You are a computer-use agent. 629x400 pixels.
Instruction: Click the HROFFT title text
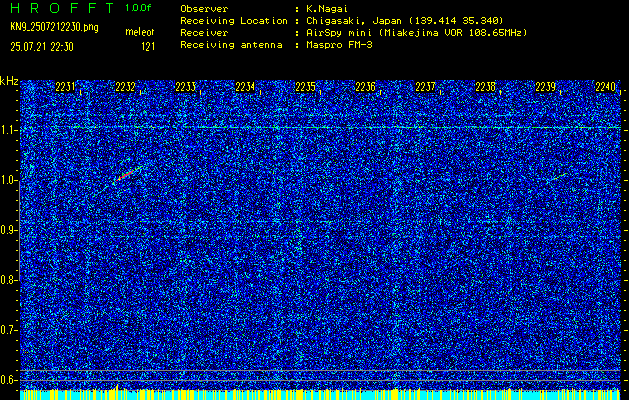click(62, 8)
